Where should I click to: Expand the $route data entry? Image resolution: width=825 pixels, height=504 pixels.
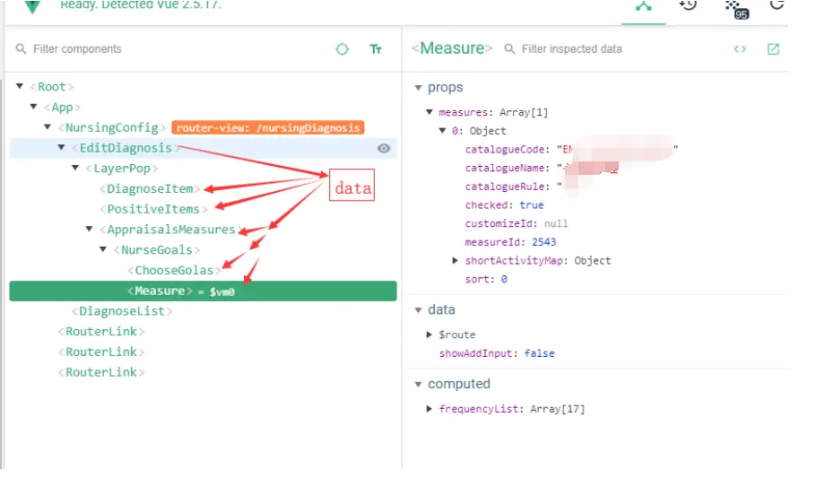430,335
